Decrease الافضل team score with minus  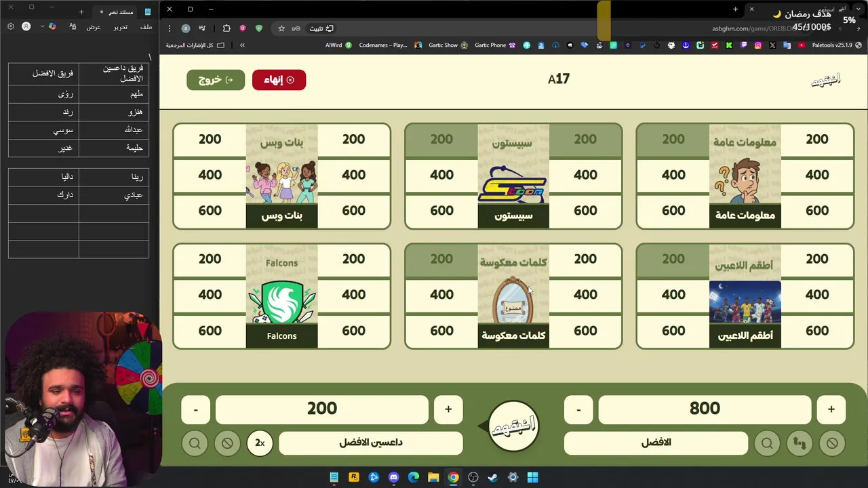pyautogui.click(x=578, y=409)
